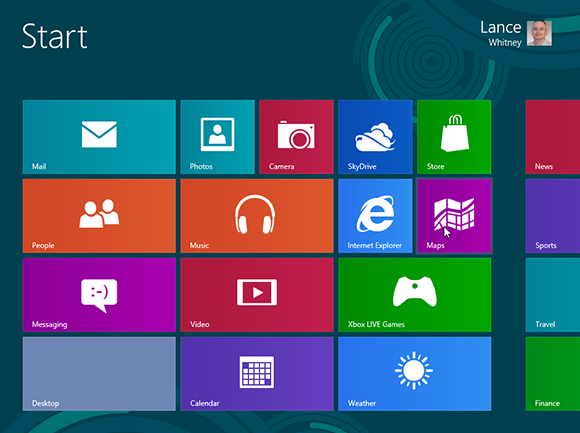Launch the Music headphones tile
The image size is (580, 433).
[257, 216]
